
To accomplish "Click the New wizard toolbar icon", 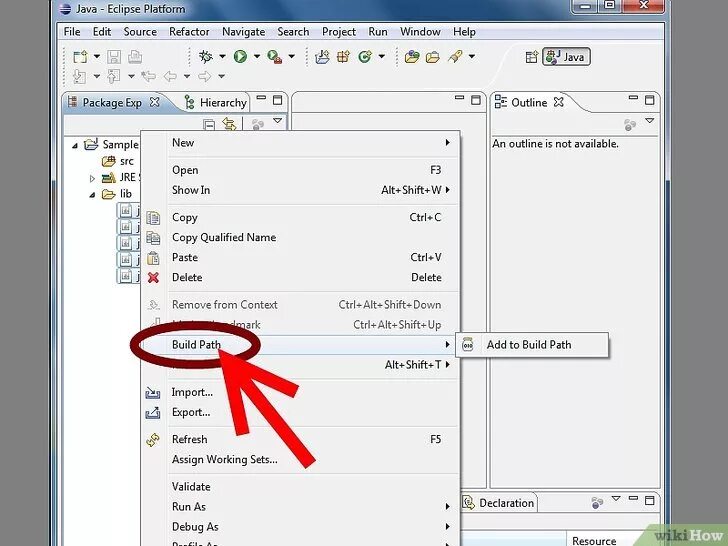I will coord(80,57).
